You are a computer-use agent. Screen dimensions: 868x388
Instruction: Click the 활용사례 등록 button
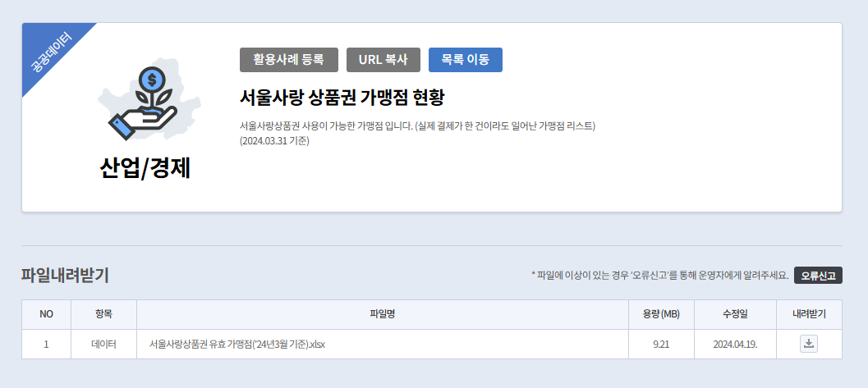[x=288, y=60]
